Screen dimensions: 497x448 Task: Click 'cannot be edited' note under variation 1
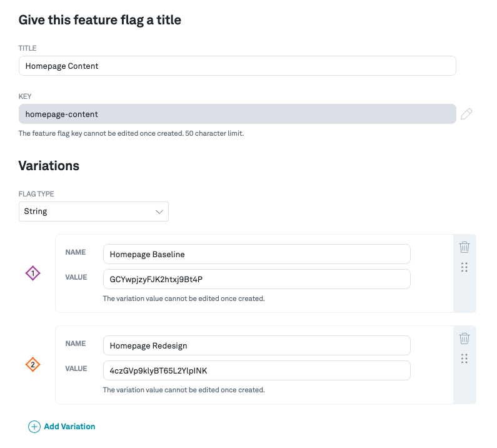click(x=184, y=298)
